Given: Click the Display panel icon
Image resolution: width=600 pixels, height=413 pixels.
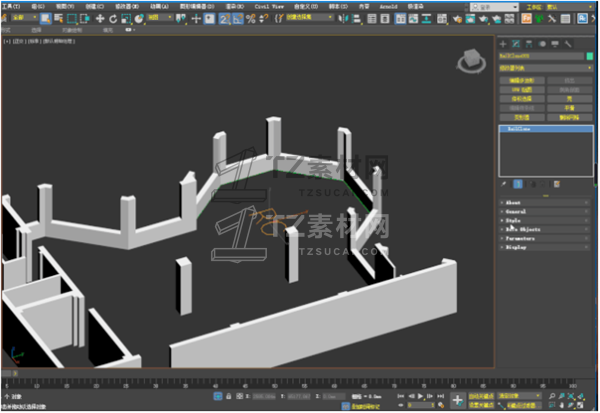Looking at the screenshot, I should coord(555,44).
